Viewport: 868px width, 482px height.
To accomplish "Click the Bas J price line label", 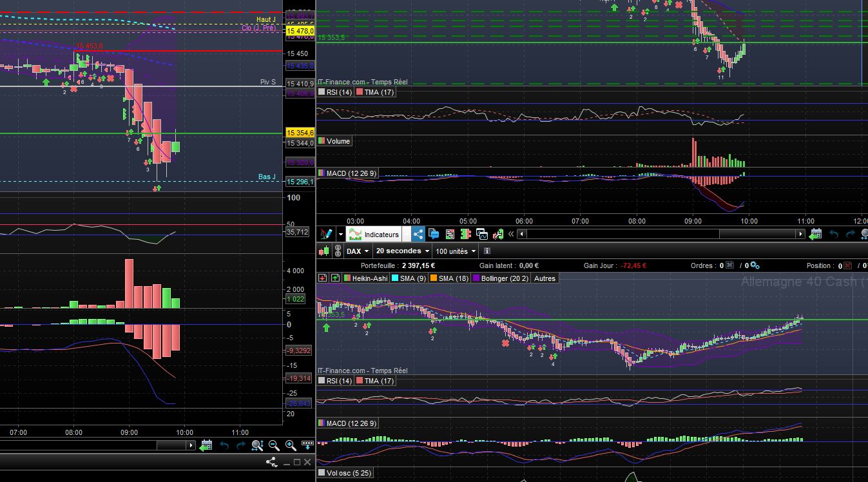I will (267, 177).
